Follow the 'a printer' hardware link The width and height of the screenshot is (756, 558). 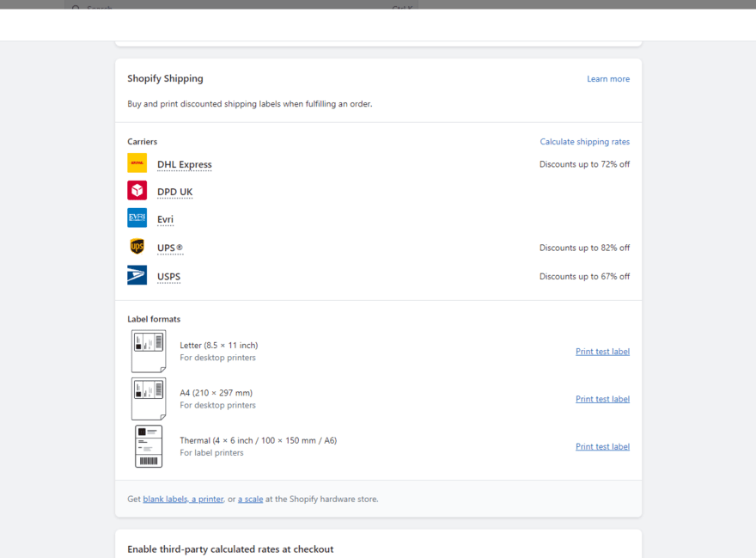coord(207,500)
